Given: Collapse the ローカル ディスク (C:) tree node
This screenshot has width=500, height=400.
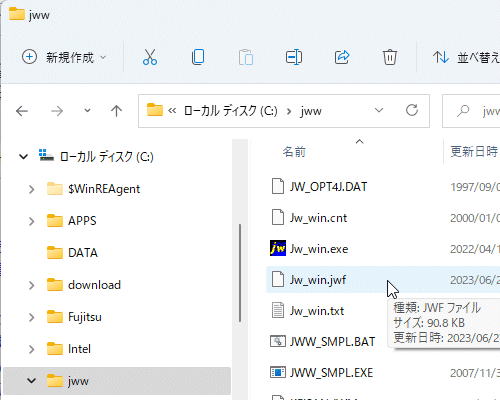Looking at the screenshot, I should 23,156.
